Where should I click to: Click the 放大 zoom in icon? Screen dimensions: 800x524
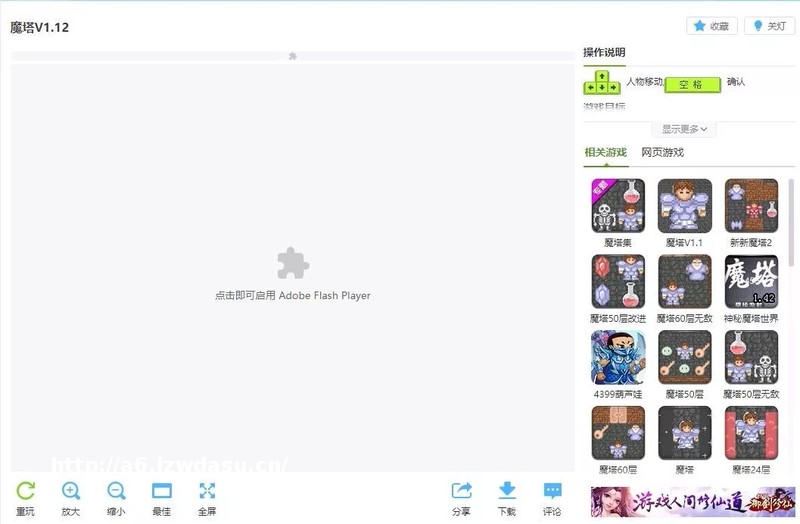click(71, 491)
